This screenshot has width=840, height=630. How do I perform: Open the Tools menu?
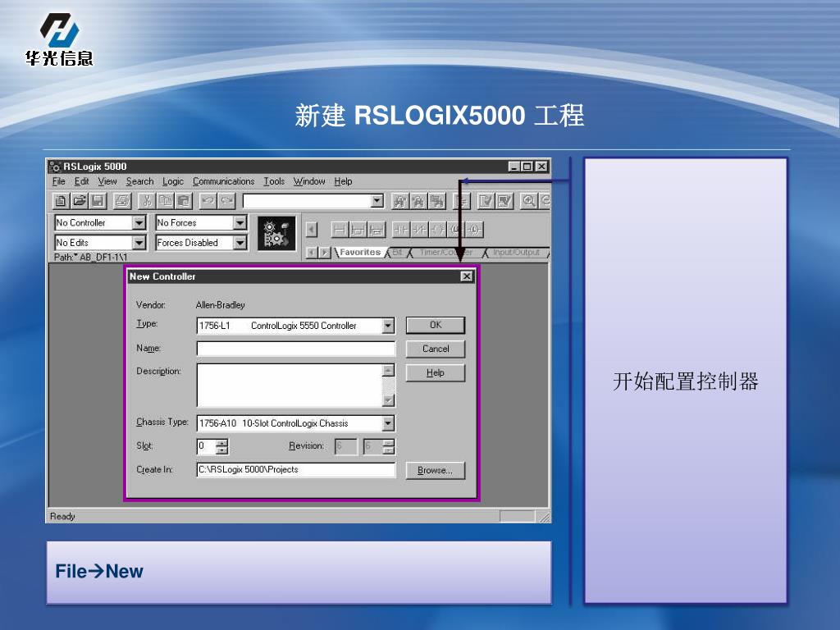pyautogui.click(x=274, y=181)
